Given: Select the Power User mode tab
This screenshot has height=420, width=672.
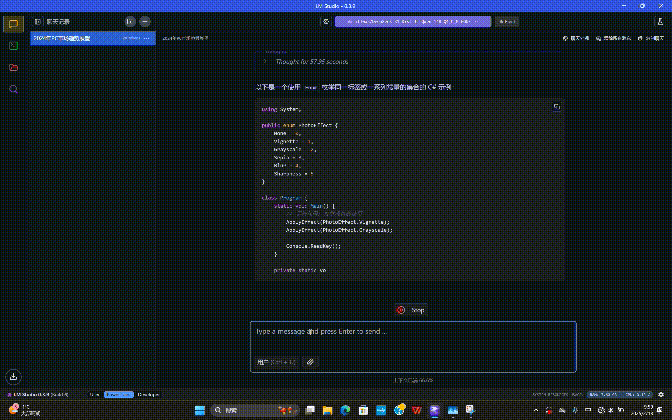Looking at the screenshot, I should 119,394.
